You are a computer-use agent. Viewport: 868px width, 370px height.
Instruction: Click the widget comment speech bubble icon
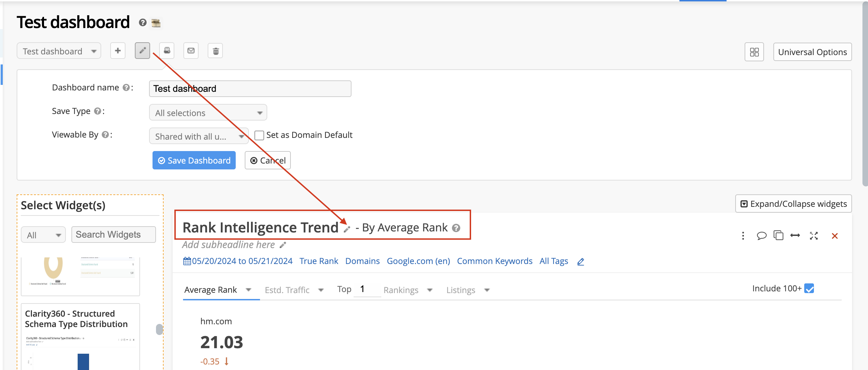[x=761, y=236]
